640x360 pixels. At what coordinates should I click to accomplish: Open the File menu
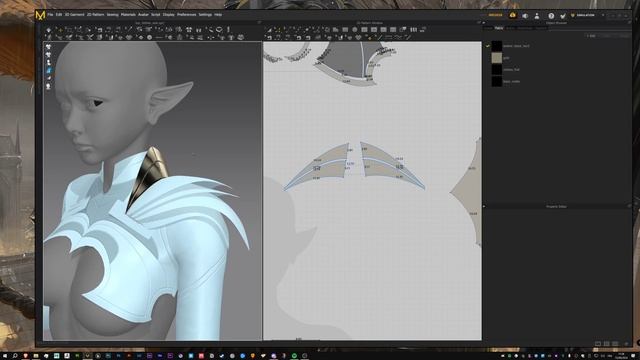click(x=50, y=15)
